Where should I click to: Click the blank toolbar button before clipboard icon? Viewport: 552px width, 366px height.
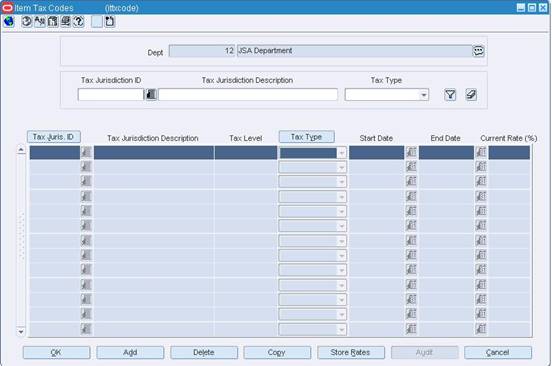point(97,22)
